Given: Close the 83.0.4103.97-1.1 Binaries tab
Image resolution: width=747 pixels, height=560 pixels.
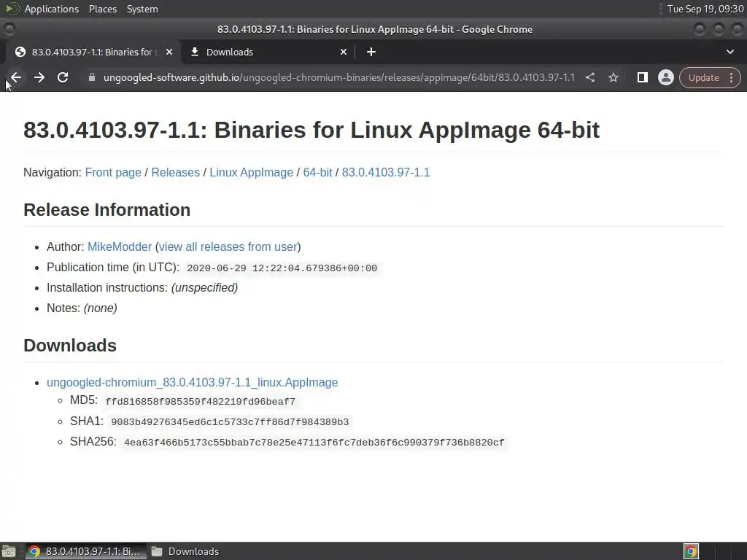Looking at the screenshot, I should click(x=169, y=52).
